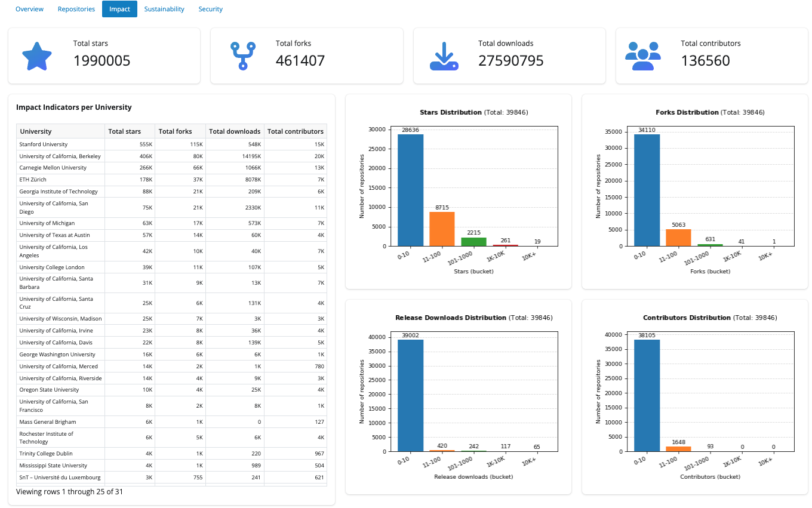
Task: Click the fork icon in Total forks card
Action: tap(243, 56)
